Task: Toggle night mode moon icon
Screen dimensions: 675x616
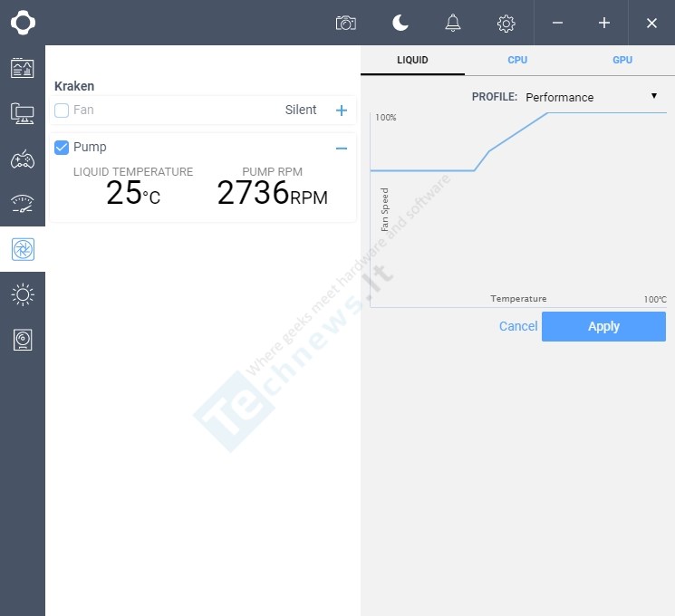Action: point(400,23)
